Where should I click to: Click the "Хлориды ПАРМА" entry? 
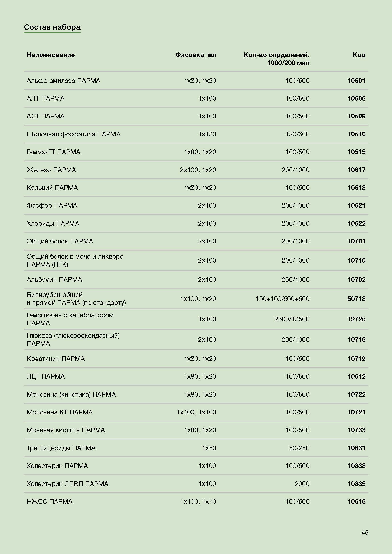[53, 223]
